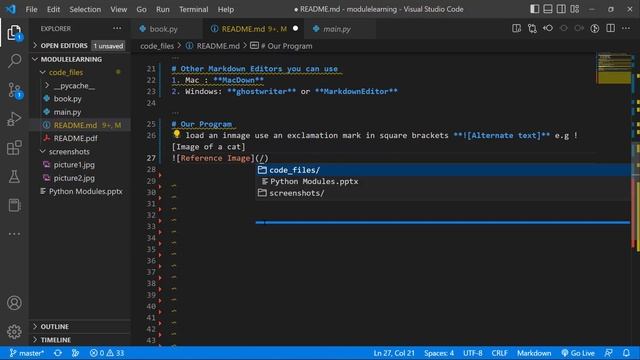Viewport: 640px width, 360px height.
Task: Change line ending CRLF setting
Action: (x=499, y=353)
